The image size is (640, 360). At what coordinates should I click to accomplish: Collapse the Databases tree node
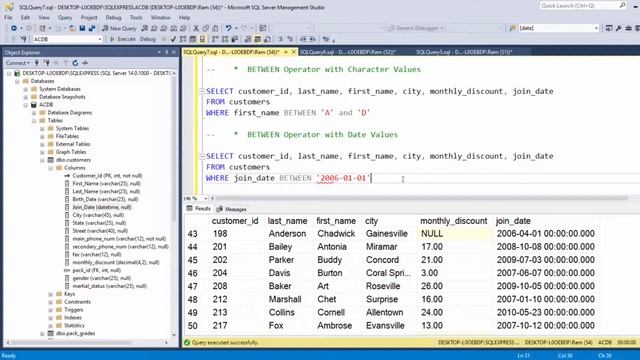(18, 81)
